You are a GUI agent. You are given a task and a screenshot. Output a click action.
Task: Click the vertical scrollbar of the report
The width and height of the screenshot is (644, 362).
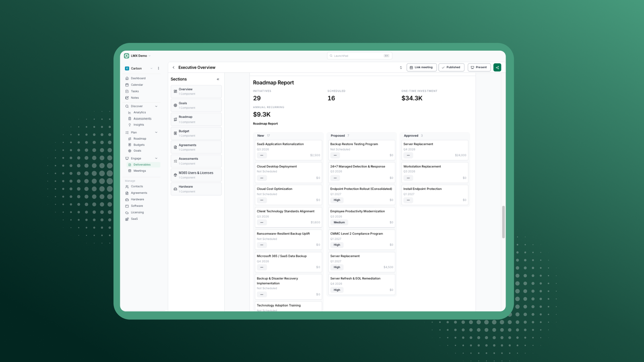[503, 222]
